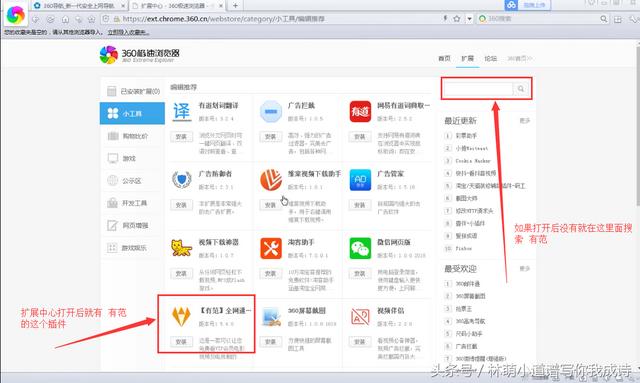
Task: Click the 淘客助手 wrench icon
Action: click(x=271, y=248)
